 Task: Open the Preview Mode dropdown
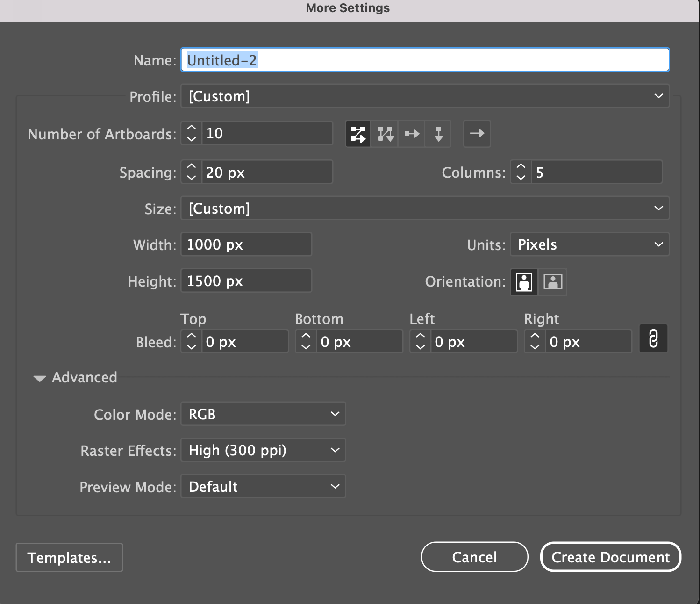(x=263, y=486)
